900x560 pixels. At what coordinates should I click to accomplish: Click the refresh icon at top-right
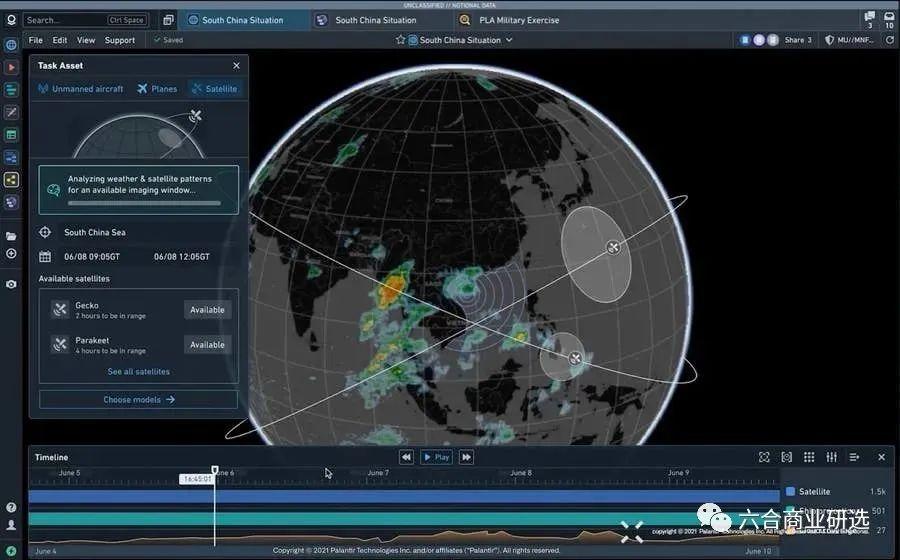click(x=890, y=40)
